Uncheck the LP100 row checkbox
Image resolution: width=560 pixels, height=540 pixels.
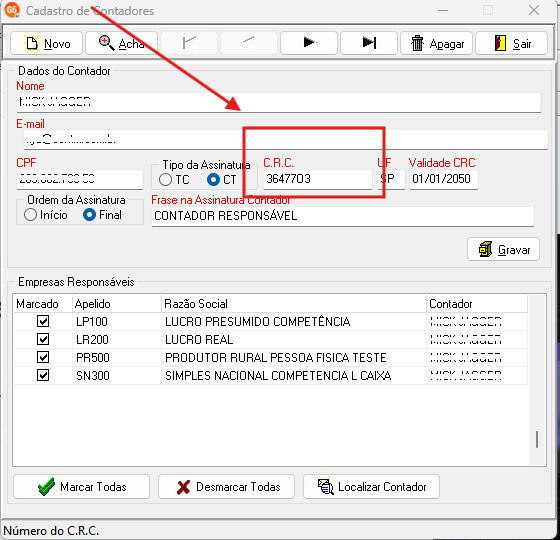[43, 321]
